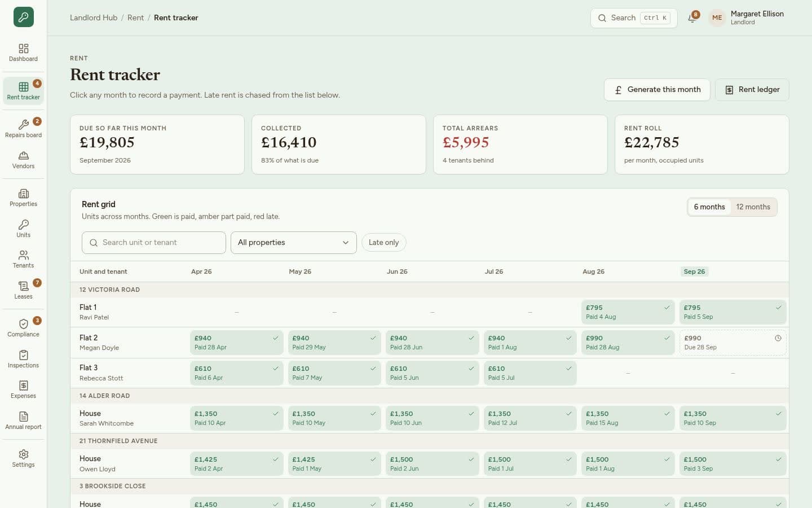Navigate to Units
The image size is (812, 508).
(24, 229)
